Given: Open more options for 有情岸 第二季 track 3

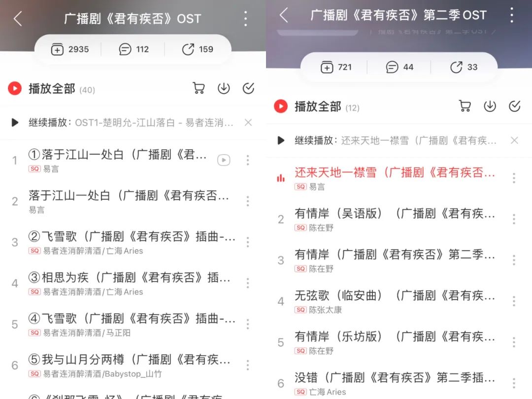Looking at the screenshot, I should click(514, 260).
